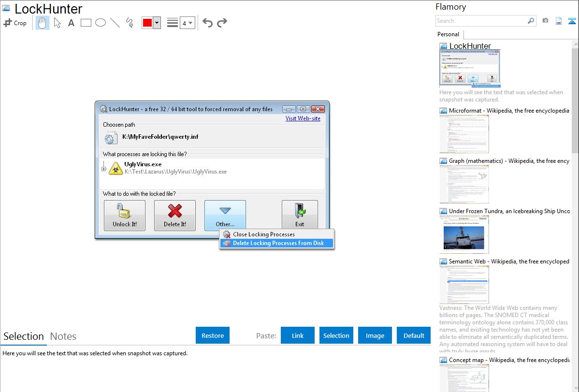Click the icon beside the main LockHunter heading

point(6,8)
